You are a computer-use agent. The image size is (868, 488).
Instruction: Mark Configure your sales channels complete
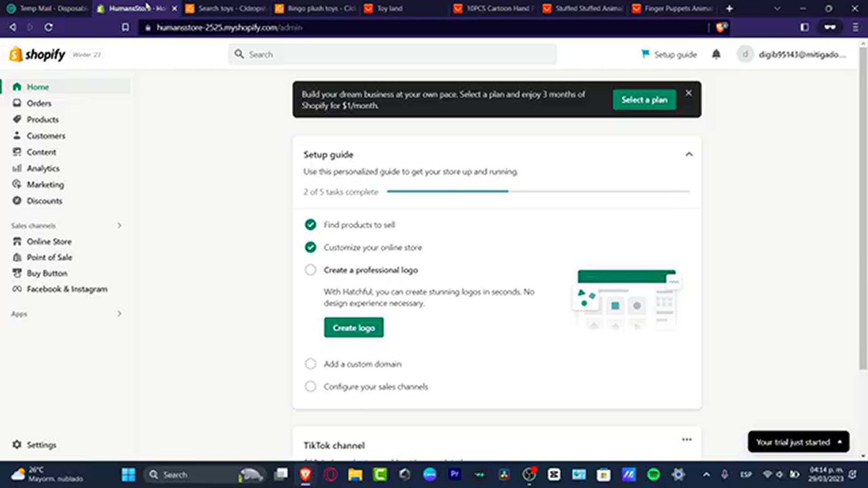[310, 386]
